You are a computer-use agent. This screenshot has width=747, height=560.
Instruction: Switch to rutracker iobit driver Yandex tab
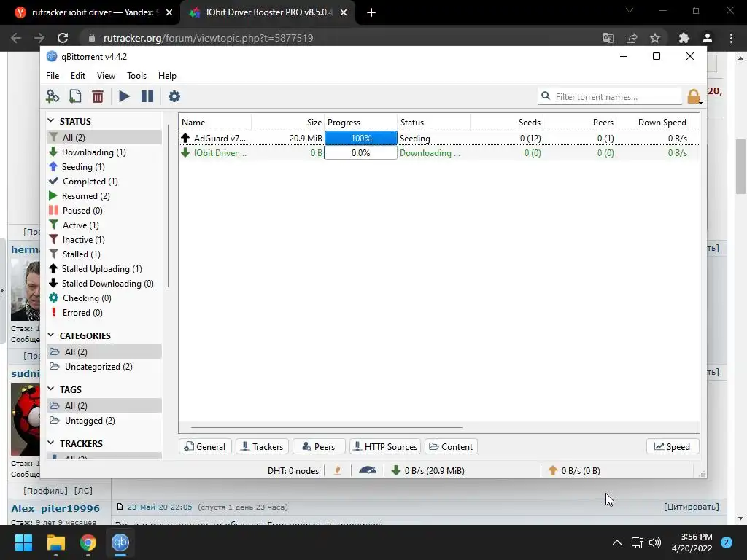point(93,12)
